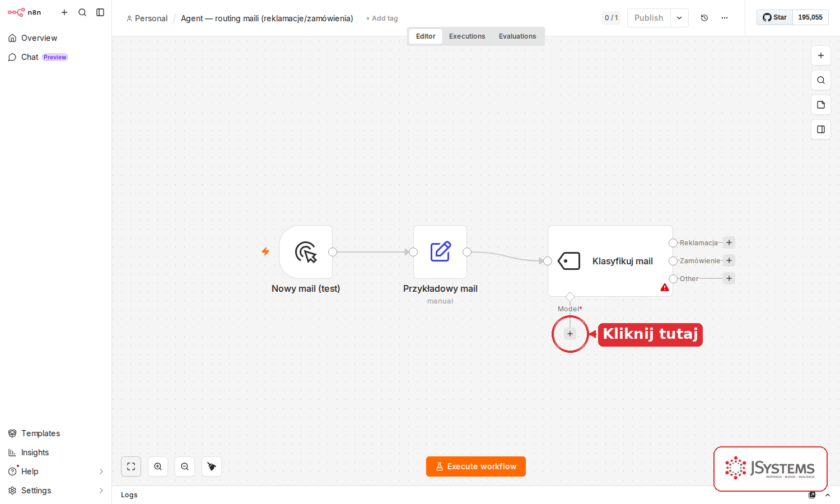This screenshot has height=504, width=840.
Task: Click the zoom out magnifier icon
Action: point(185,466)
